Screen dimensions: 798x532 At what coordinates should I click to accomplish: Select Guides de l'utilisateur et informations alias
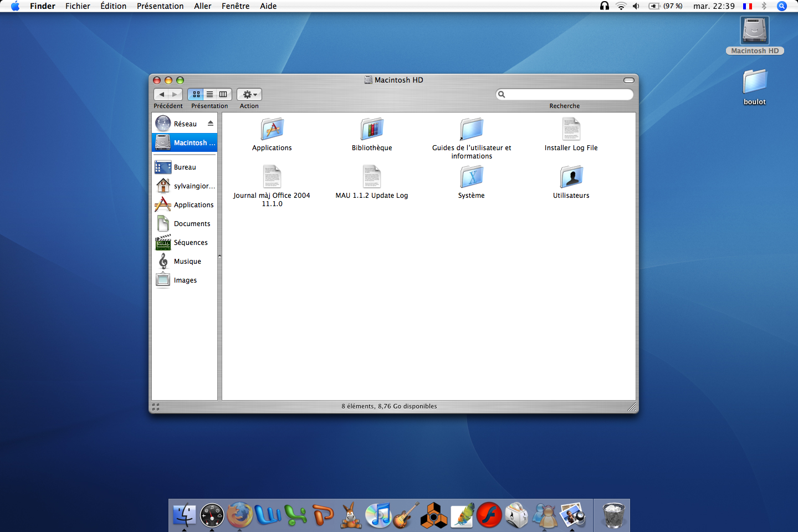(472, 129)
